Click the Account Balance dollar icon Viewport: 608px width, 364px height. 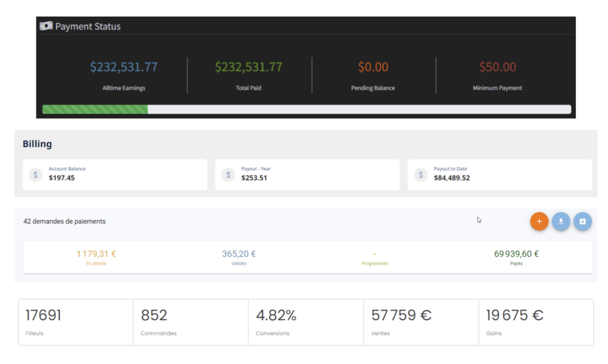36,175
